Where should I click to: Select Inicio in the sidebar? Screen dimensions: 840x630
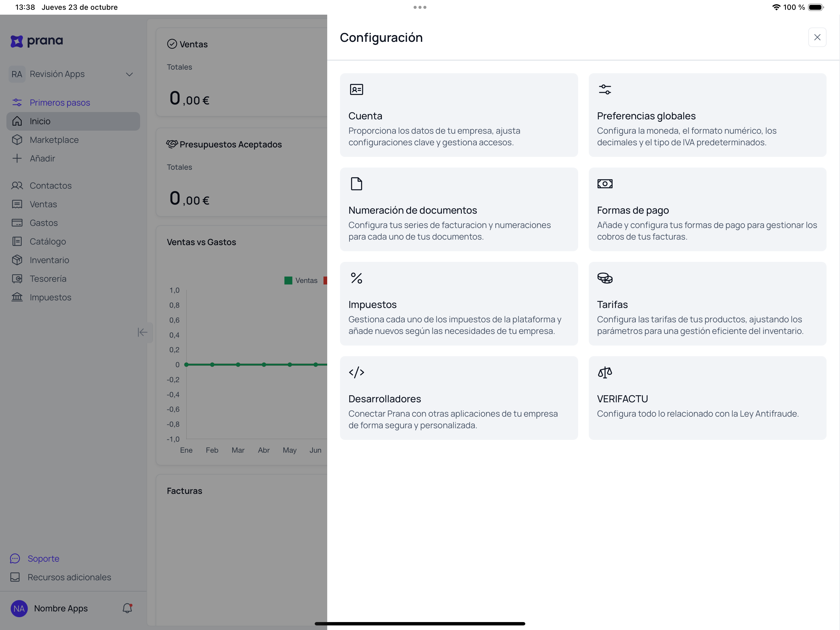pyautogui.click(x=73, y=121)
